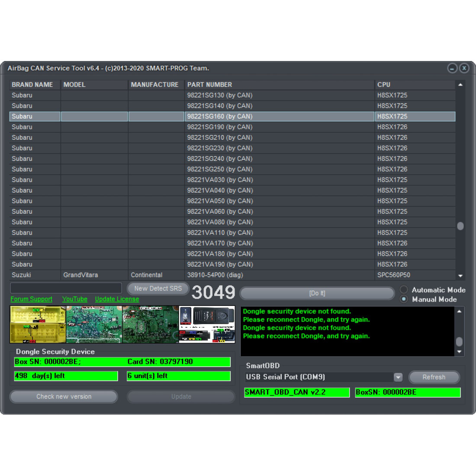Open the OBD adapter wiring thumbnail
This screenshot has width=476, height=476.
tap(207, 325)
